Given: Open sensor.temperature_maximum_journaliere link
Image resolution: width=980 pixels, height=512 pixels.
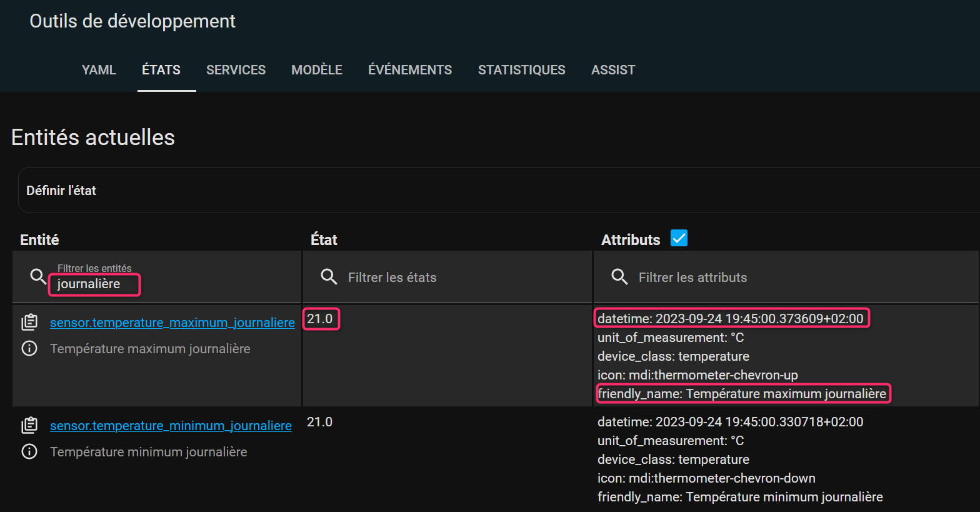Looking at the screenshot, I should 172,323.
